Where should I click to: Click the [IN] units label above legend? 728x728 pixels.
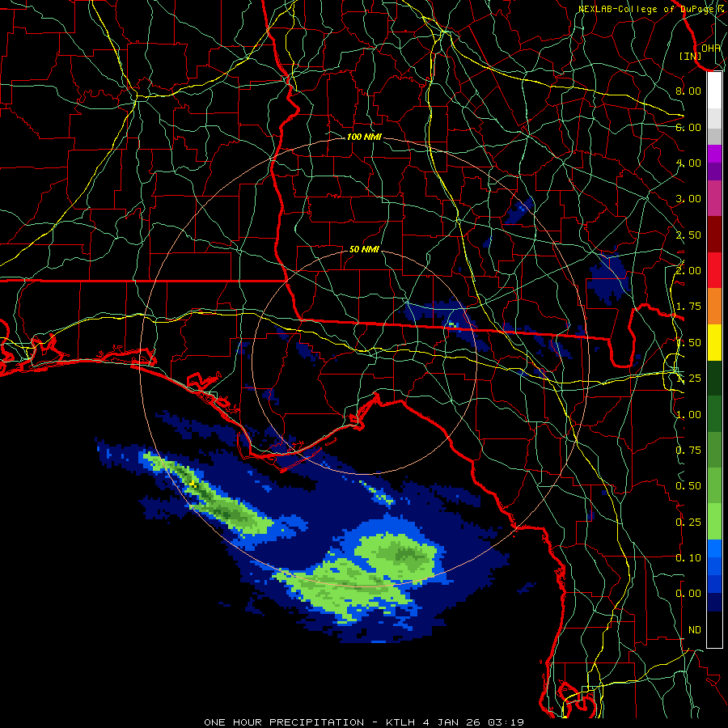point(691,56)
